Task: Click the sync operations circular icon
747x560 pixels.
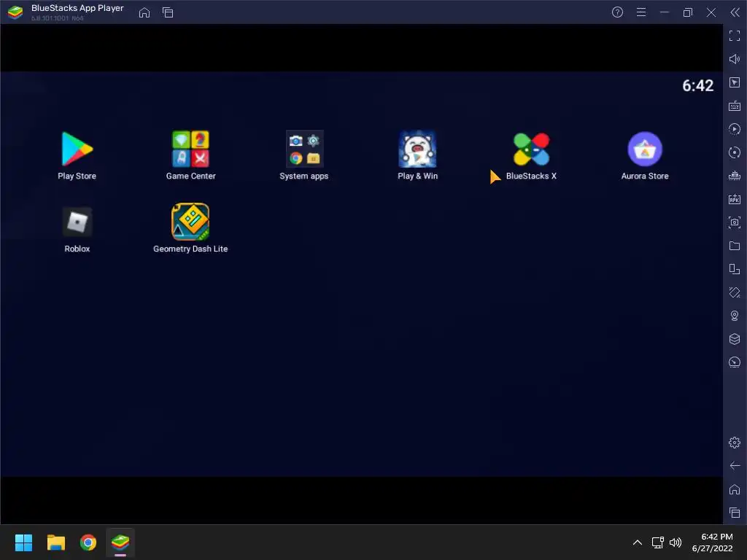Action: tap(734, 152)
